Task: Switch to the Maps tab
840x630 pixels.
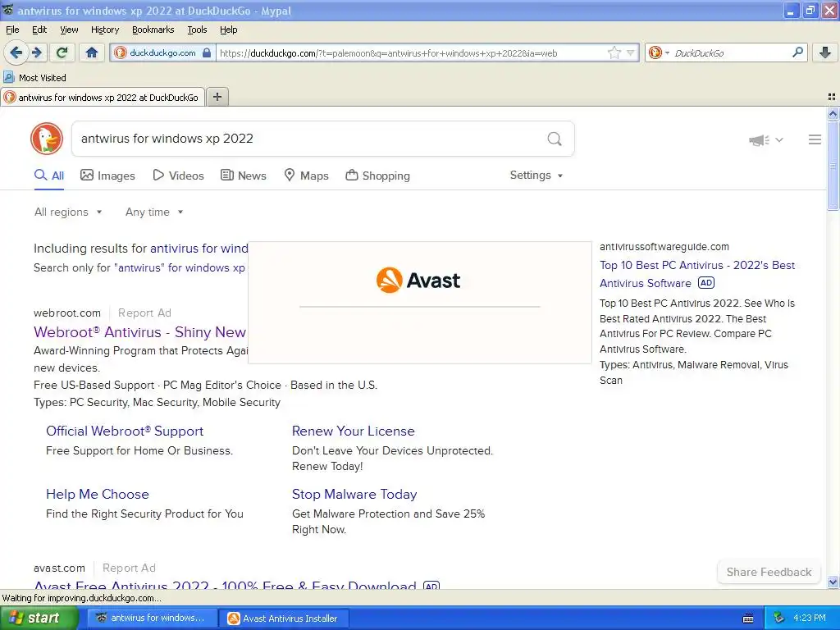Action: (306, 176)
